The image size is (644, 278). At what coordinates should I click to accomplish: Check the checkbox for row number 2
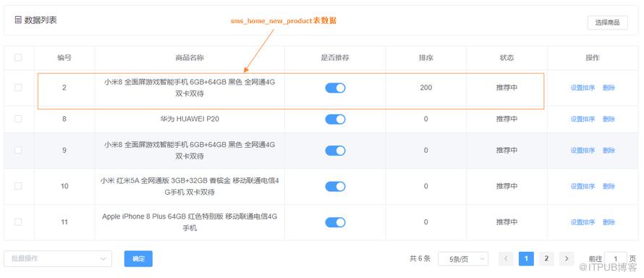18,88
